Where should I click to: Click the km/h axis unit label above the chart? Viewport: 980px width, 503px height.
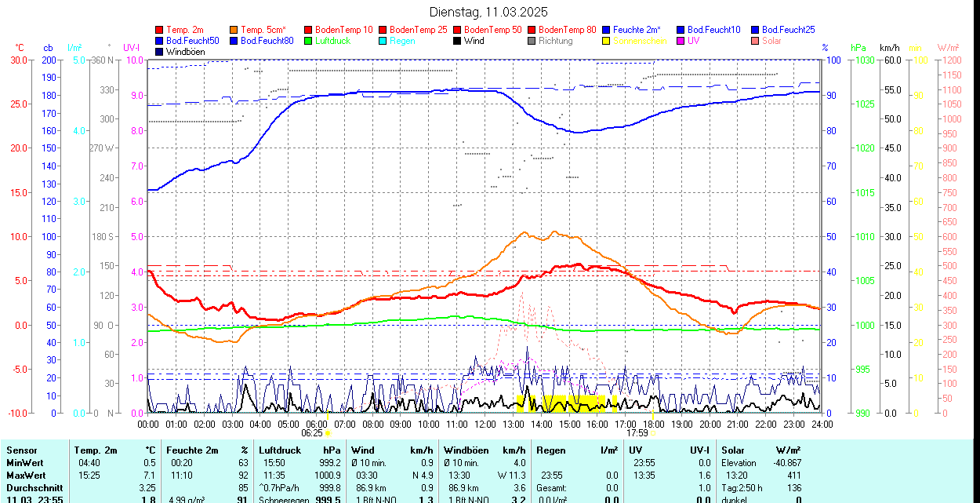click(x=889, y=48)
